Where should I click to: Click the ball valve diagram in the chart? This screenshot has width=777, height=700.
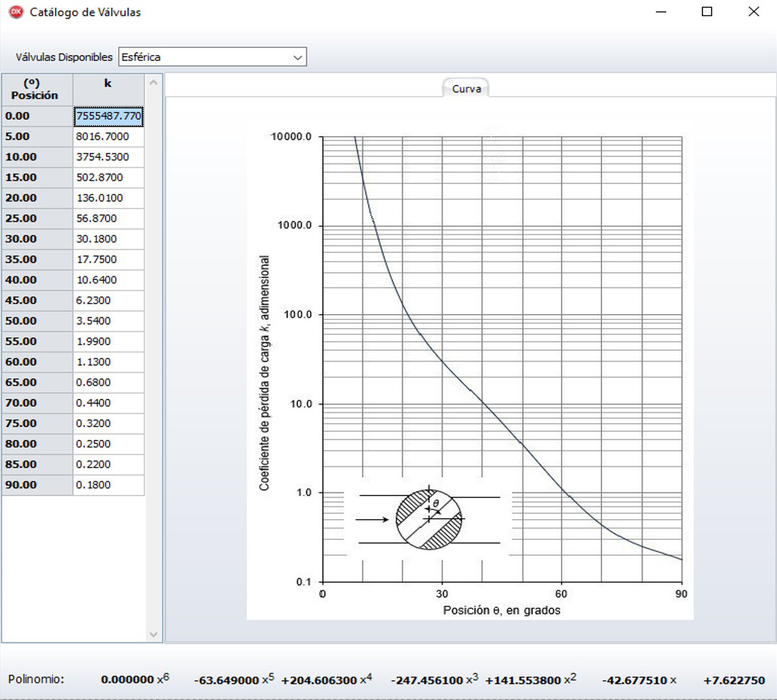pos(428,518)
